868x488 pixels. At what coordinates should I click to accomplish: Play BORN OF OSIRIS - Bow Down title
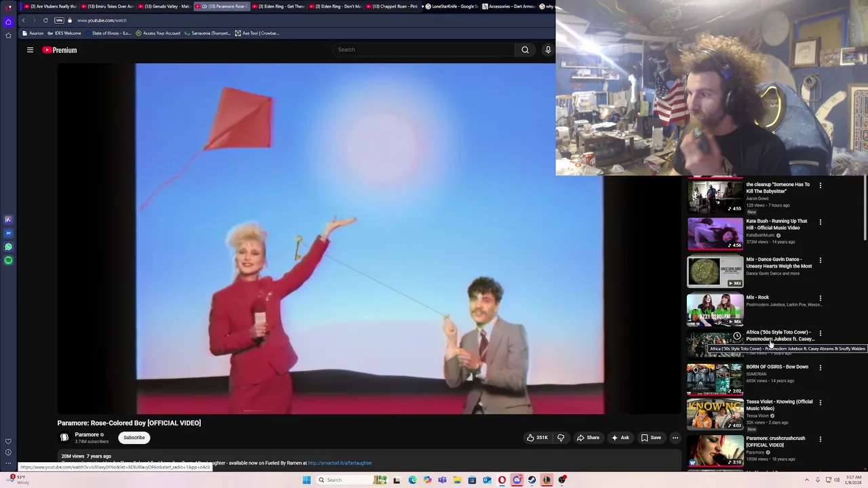coord(777,367)
